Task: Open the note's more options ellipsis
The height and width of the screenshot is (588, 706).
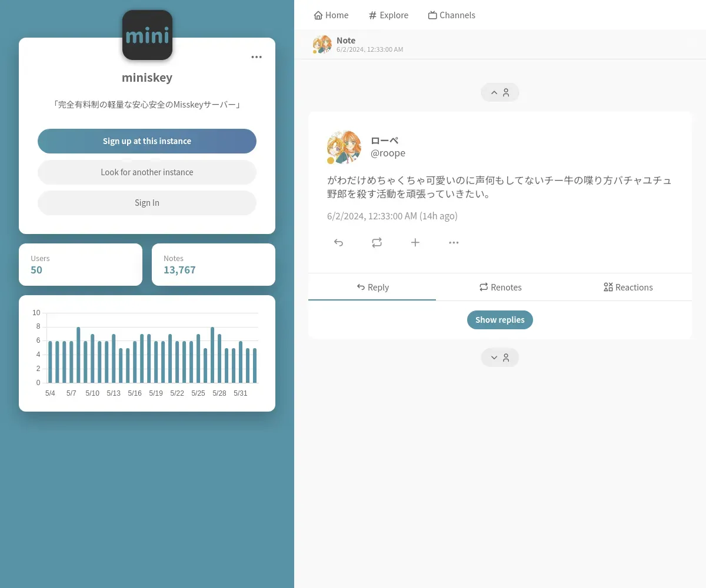Action: (x=454, y=242)
